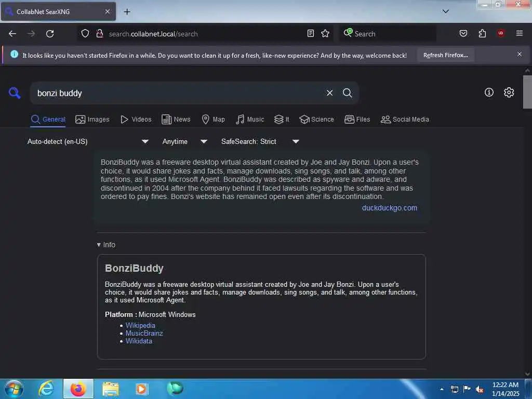The image size is (532, 399).
Task: Open the Pocket save icon
Action: coord(463,33)
